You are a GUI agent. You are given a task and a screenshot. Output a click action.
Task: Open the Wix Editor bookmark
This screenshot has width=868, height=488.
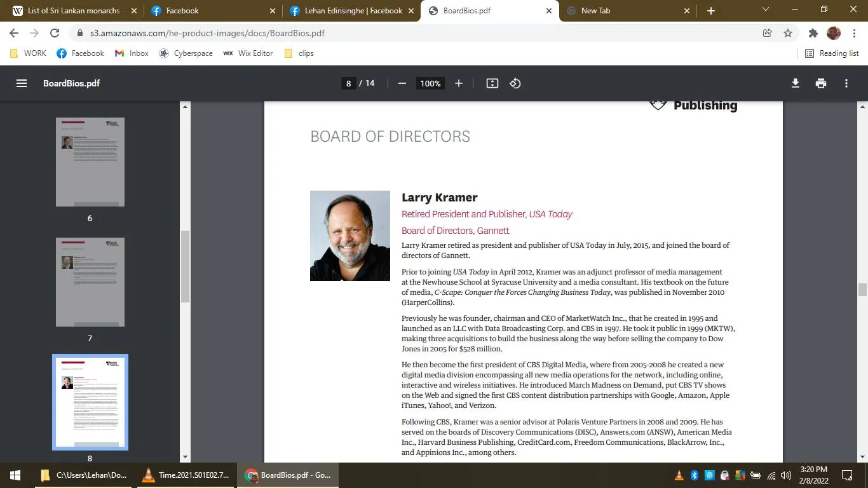248,53
